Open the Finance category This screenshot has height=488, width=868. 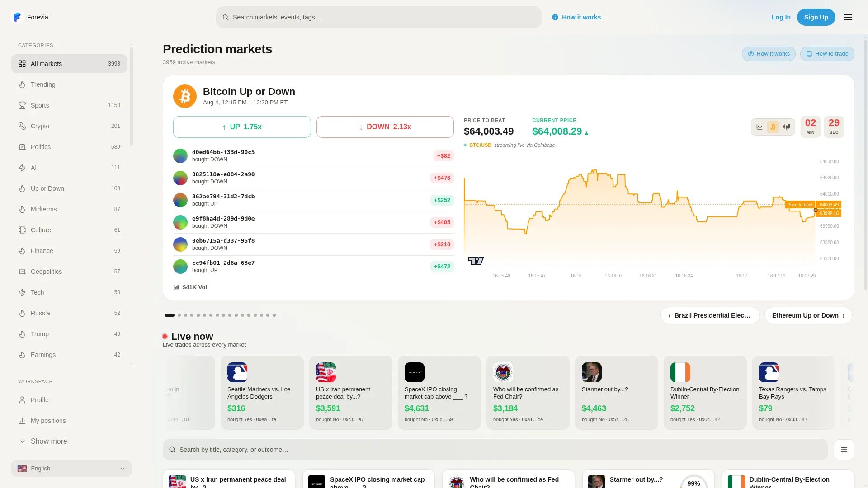click(x=69, y=251)
